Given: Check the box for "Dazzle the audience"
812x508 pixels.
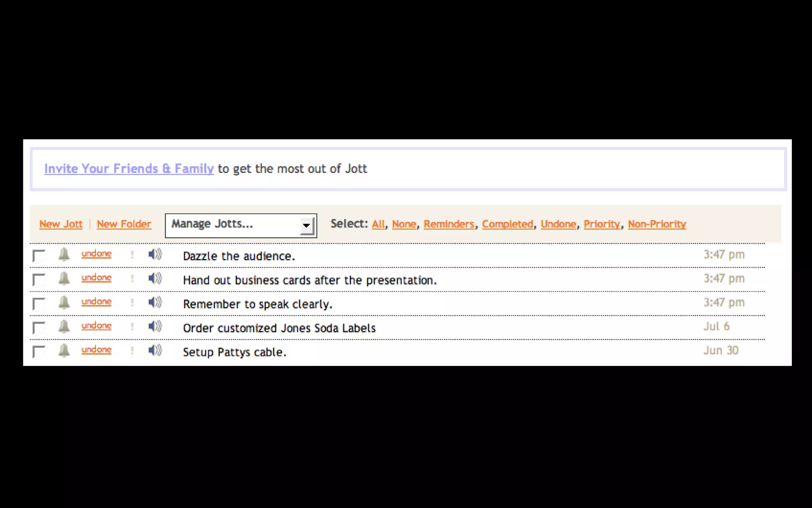Looking at the screenshot, I should (39, 256).
